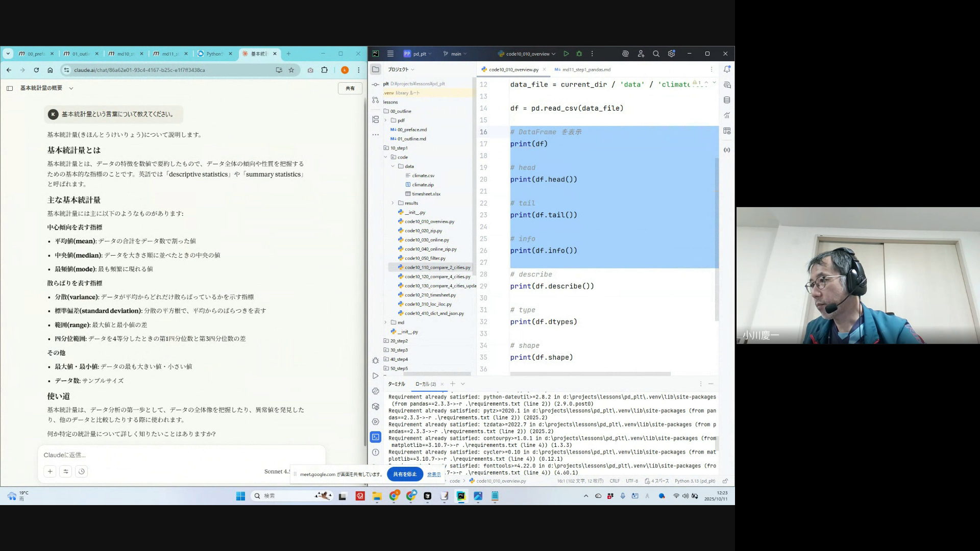The image size is (980, 551).
Task: Open Search Everywhere magnifier in PyCharm
Action: pyautogui.click(x=656, y=54)
